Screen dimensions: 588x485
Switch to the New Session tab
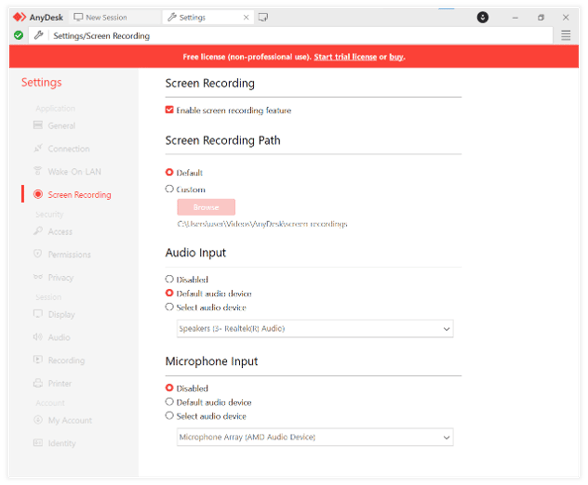(116, 17)
